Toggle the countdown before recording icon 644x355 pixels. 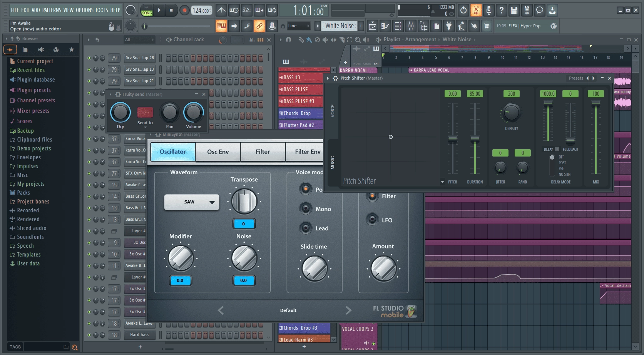(x=247, y=10)
